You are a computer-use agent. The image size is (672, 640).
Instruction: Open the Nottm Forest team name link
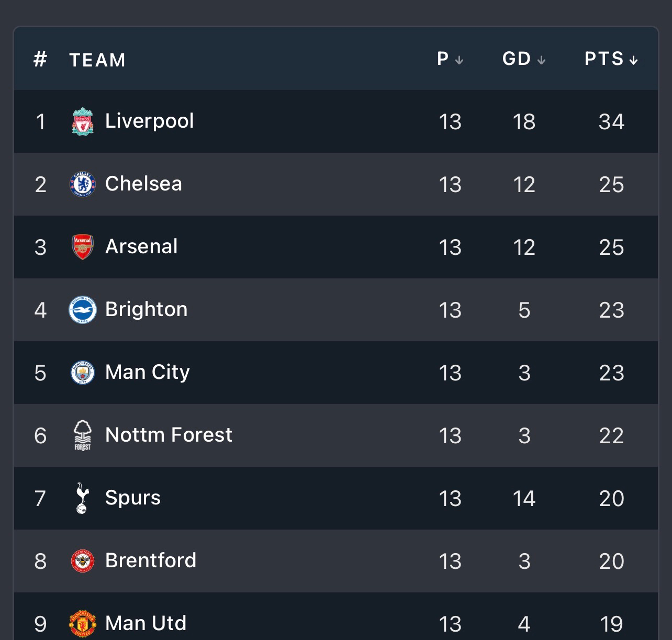[x=169, y=435]
